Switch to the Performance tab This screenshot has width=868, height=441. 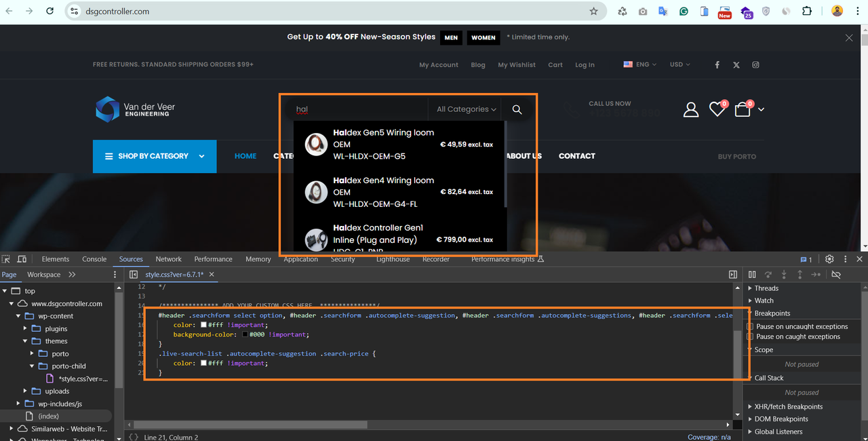coord(213,259)
